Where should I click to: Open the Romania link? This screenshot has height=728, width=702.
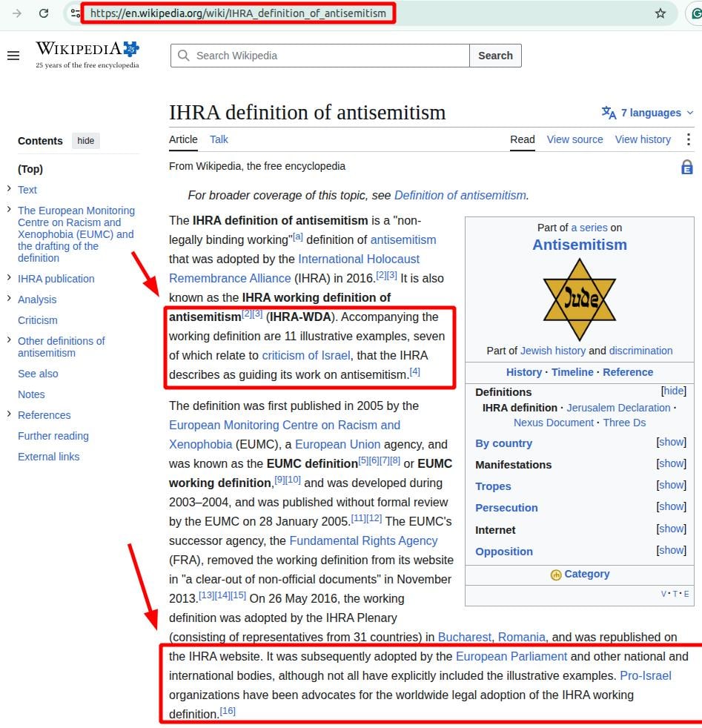521,637
